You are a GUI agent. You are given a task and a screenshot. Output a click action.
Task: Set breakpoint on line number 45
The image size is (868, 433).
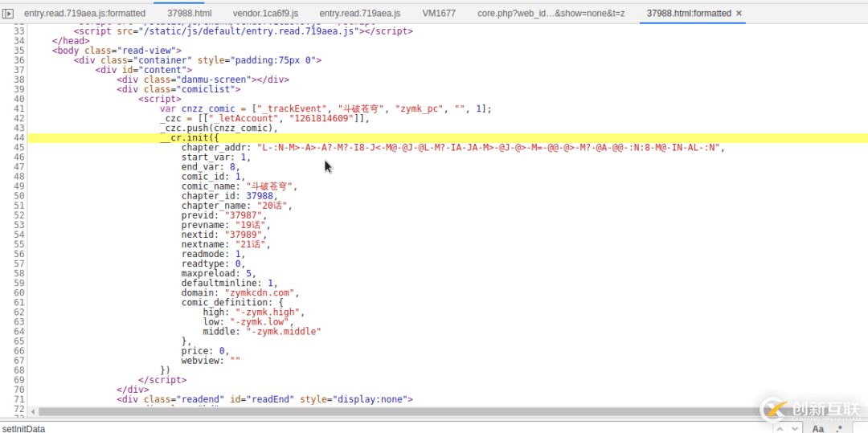point(19,148)
